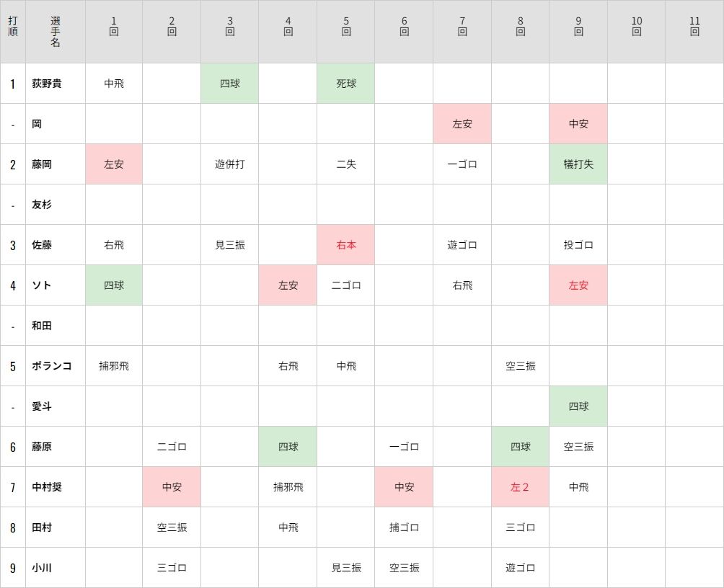This screenshot has width=724, height=588.
Task: Click 藤原's 空三振 in 9回
Action: click(578, 447)
